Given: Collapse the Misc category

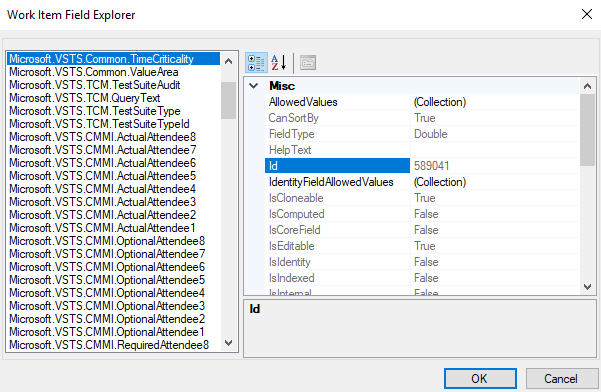Looking at the screenshot, I should point(254,86).
